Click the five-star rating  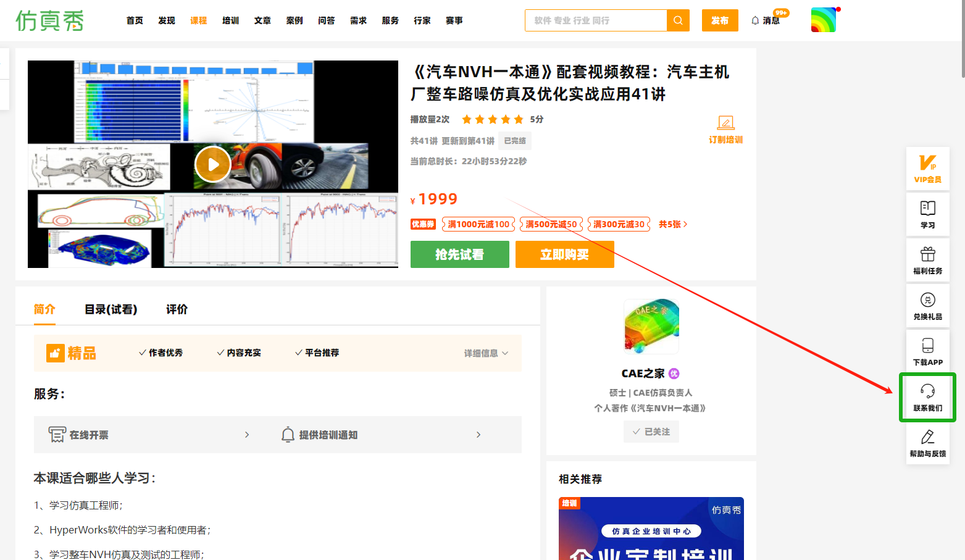493,119
